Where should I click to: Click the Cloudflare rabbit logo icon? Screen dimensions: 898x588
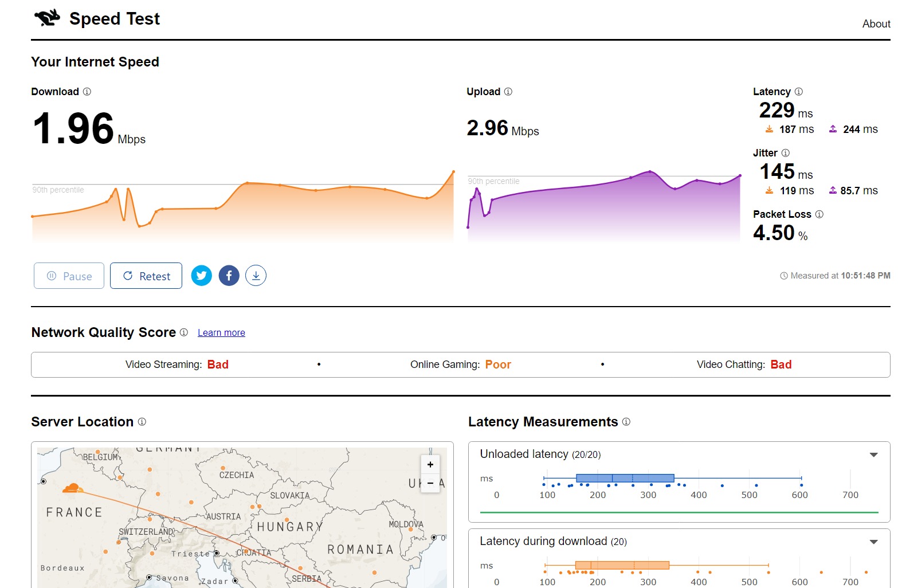coord(47,18)
